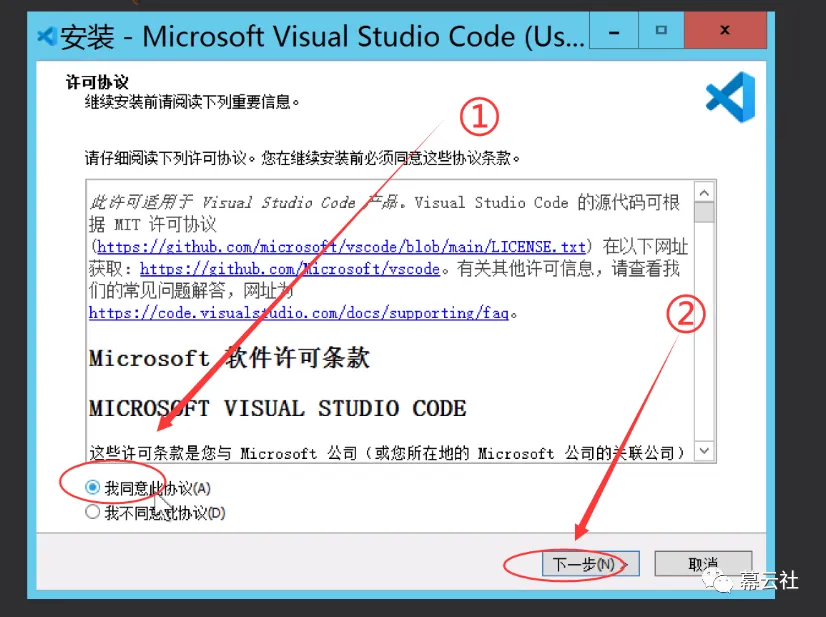Image resolution: width=826 pixels, height=617 pixels.
Task: Click the "MICROSOFT VISUAL STUDIO CODE" heading
Action: 278,408
